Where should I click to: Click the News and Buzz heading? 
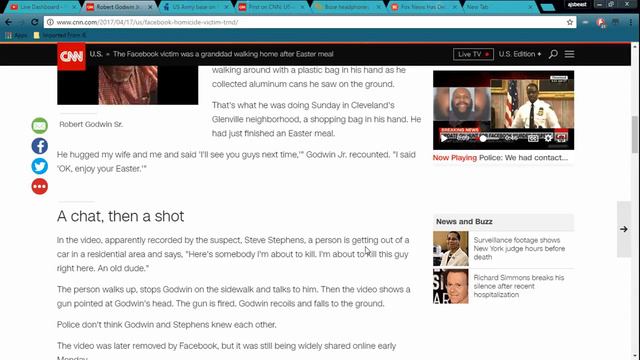[464, 222]
